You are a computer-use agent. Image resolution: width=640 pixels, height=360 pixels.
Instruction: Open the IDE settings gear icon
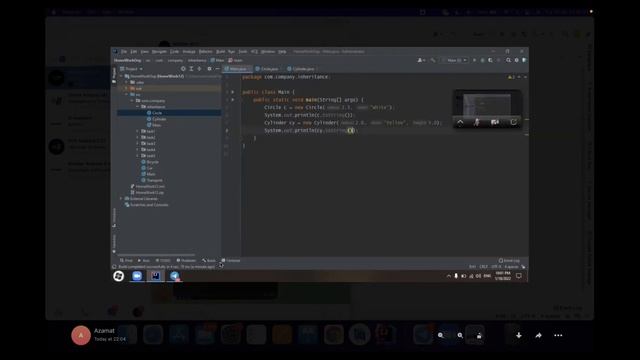click(x=517, y=60)
